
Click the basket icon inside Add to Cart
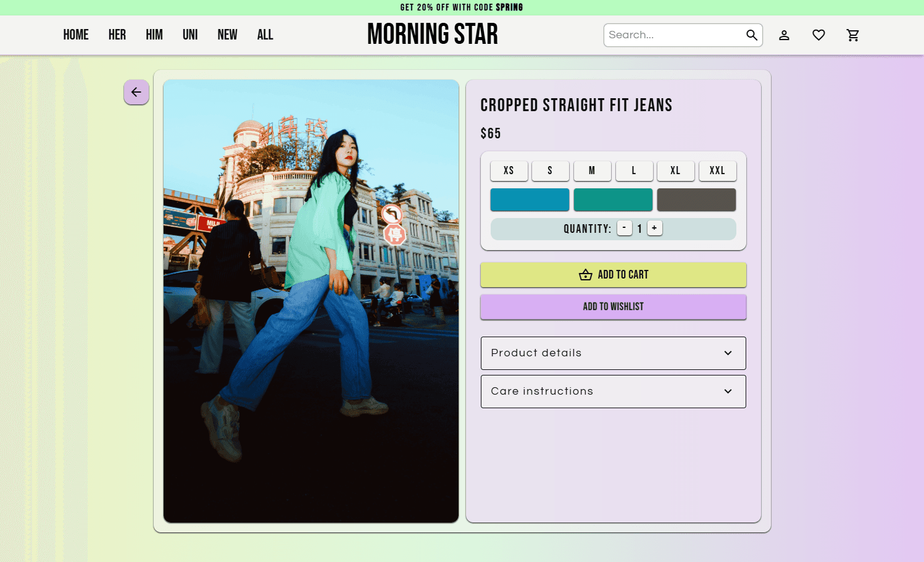pos(585,275)
